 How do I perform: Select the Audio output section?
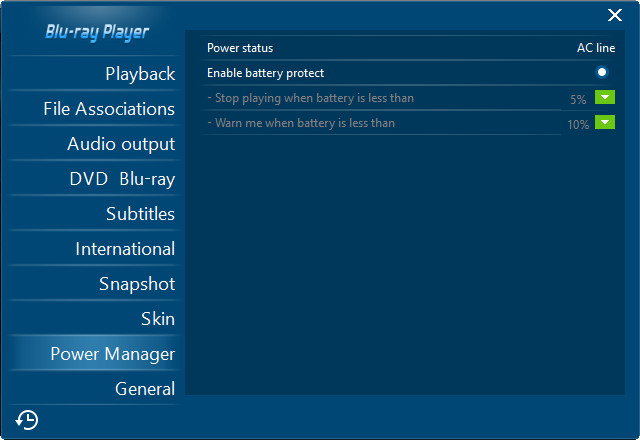coord(94,144)
